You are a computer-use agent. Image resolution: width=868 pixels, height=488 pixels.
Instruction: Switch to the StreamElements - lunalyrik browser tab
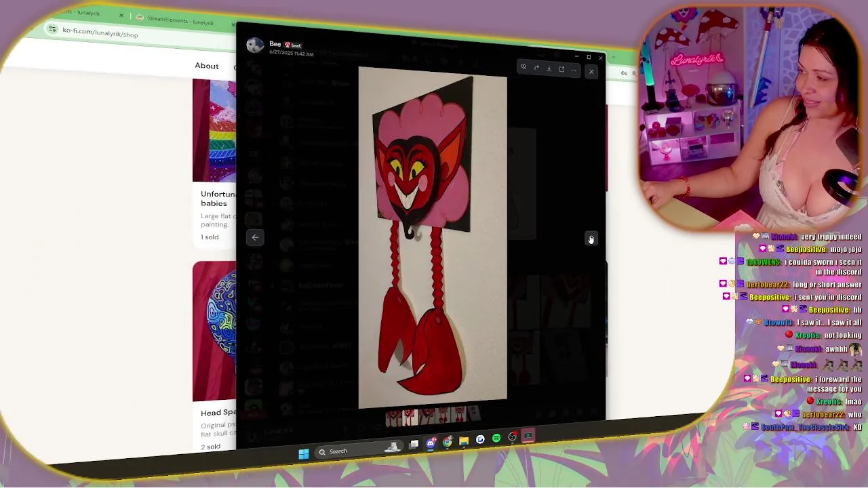pyautogui.click(x=180, y=21)
